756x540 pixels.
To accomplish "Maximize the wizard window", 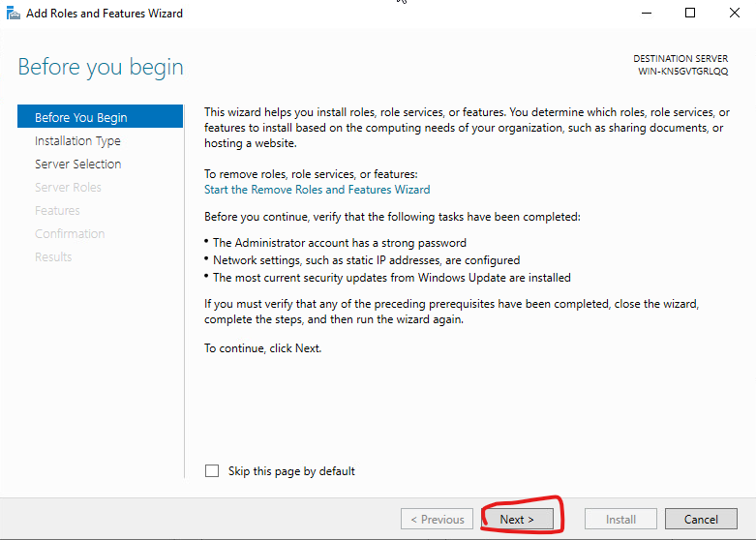I will click(x=690, y=13).
